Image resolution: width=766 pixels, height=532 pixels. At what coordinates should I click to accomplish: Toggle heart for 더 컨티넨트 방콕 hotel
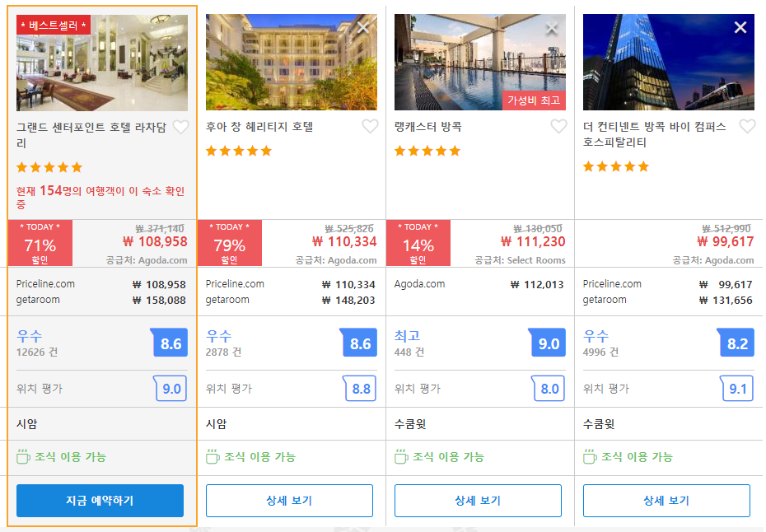pos(747,126)
